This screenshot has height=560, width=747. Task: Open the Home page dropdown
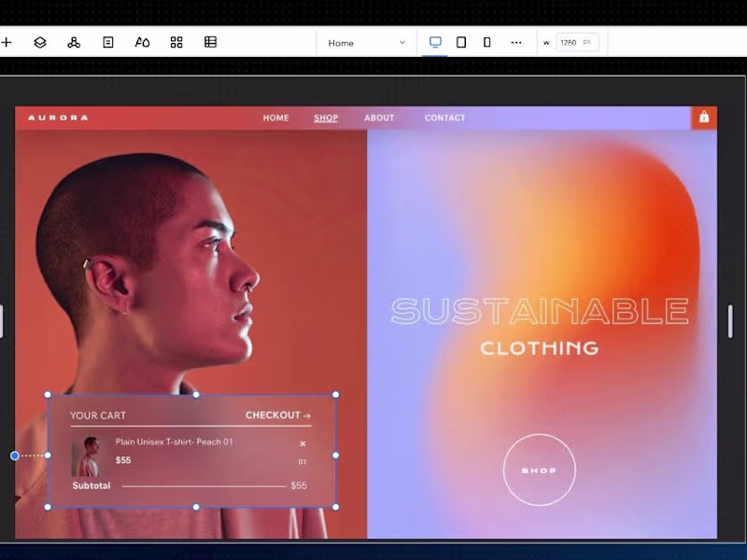point(366,43)
